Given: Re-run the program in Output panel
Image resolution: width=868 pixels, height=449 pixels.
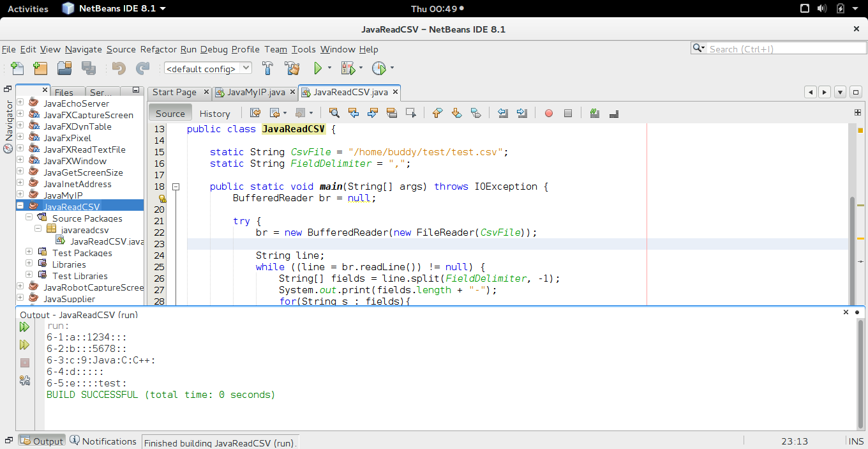Looking at the screenshot, I should click(x=24, y=326).
